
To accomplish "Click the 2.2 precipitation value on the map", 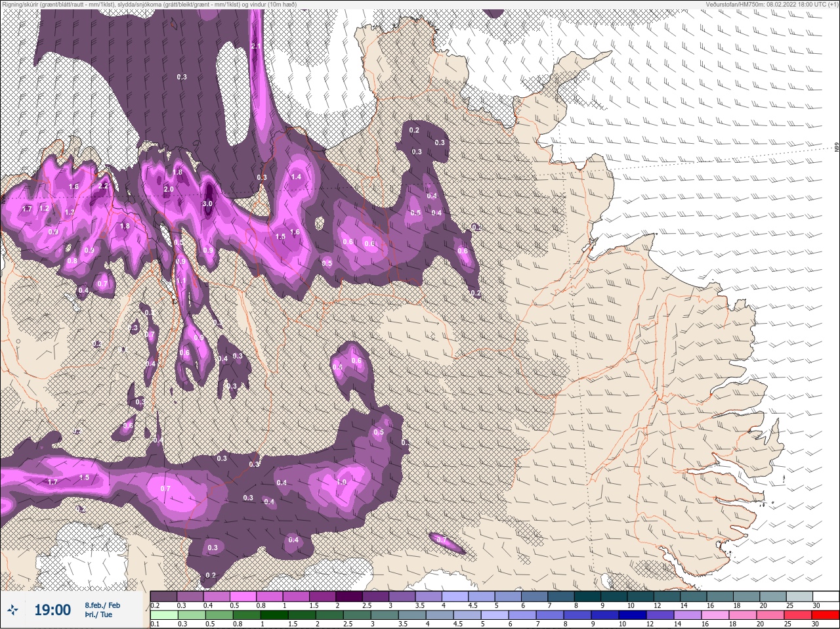I will coord(103,186).
